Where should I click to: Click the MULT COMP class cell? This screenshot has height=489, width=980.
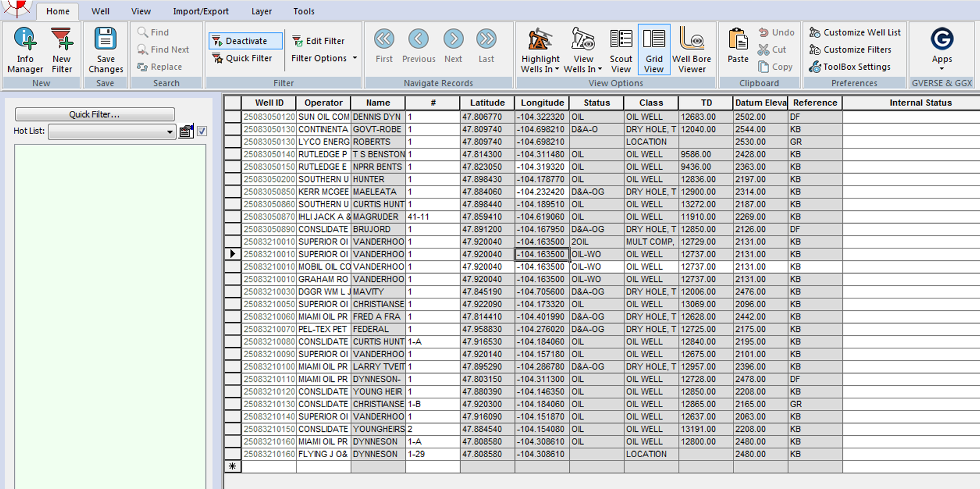coord(651,242)
